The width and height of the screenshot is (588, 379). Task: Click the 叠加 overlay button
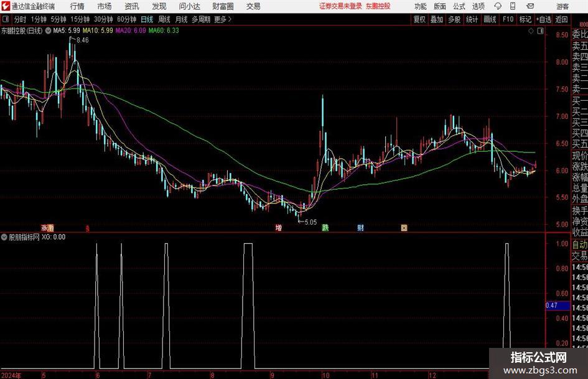[x=437, y=19]
